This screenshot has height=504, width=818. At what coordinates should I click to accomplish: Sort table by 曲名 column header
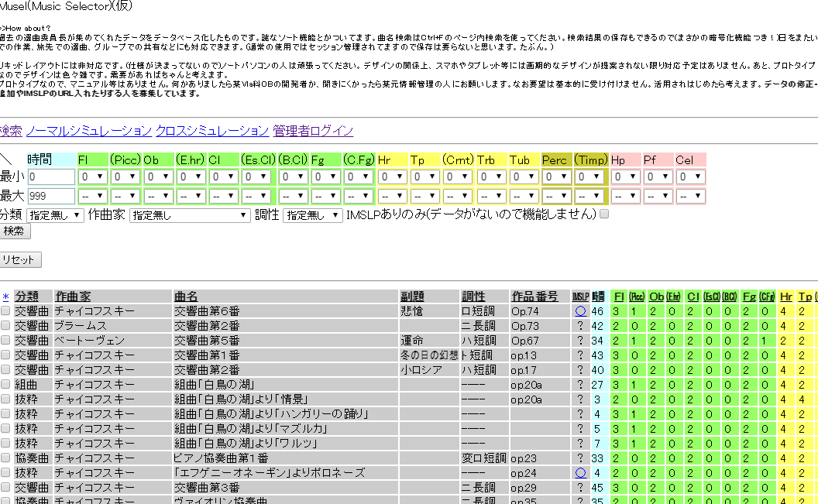(186, 297)
